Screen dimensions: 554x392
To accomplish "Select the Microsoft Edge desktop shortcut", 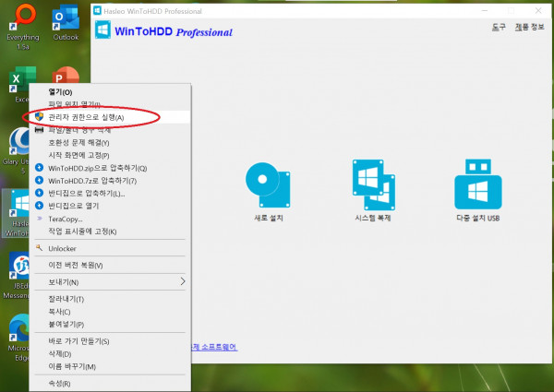I will click(17, 338).
